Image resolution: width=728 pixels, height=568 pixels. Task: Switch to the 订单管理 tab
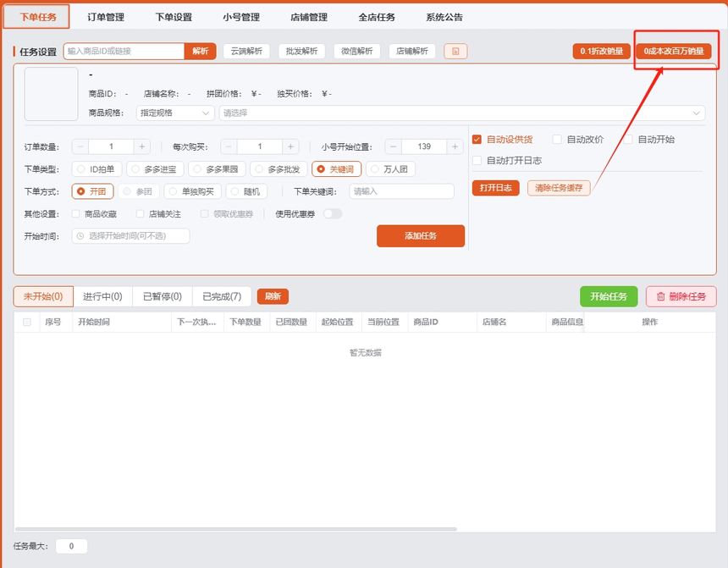coord(106,17)
